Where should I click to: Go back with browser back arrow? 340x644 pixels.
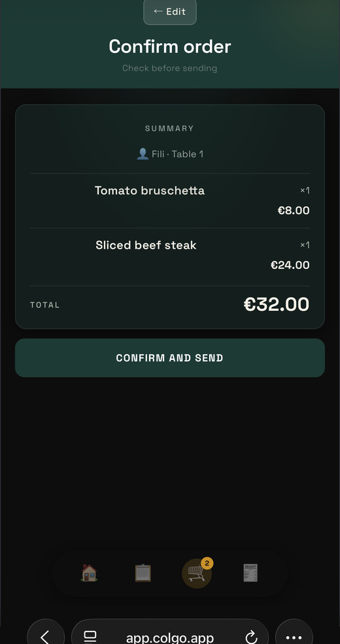[46, 637]
